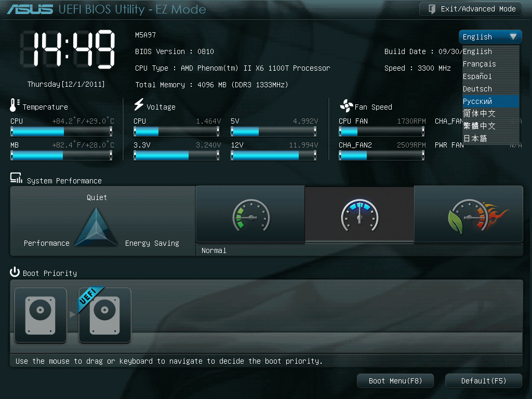532x399 pixels.
Task: Click the Total Memory 4096 MB text
Action: (x=211, y=85)
